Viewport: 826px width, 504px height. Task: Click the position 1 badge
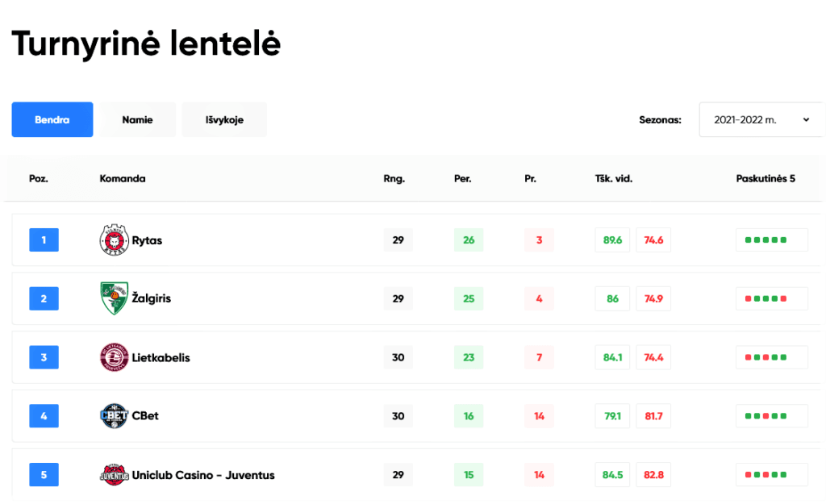coord(44,240)
